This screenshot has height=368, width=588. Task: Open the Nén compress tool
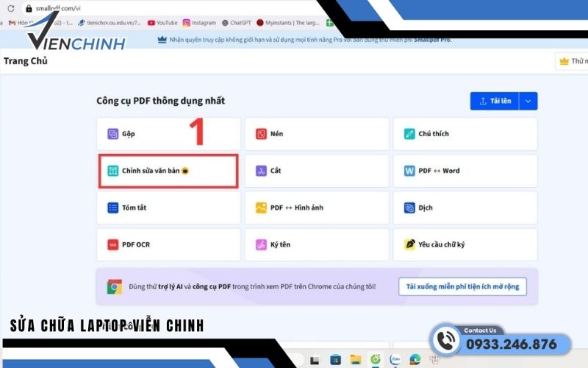tap(317, 134)
